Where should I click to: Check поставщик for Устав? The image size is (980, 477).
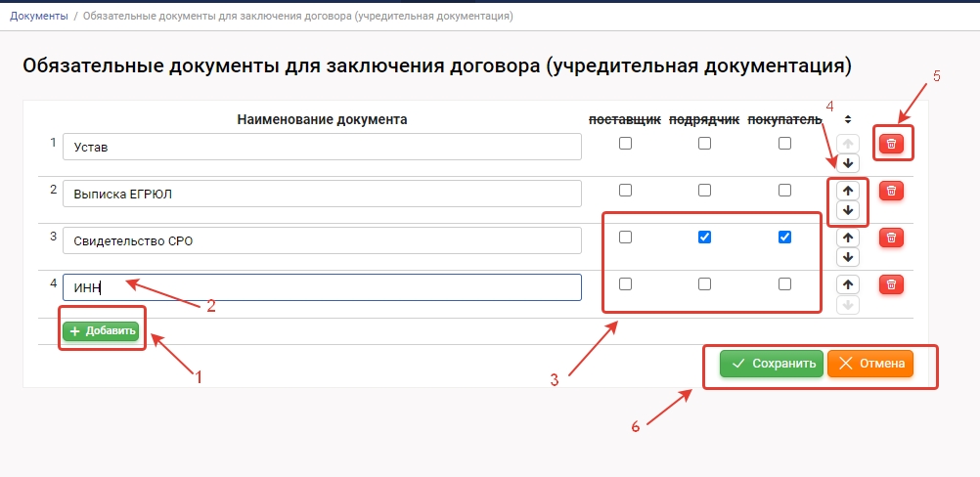click(x=626, y=144)
